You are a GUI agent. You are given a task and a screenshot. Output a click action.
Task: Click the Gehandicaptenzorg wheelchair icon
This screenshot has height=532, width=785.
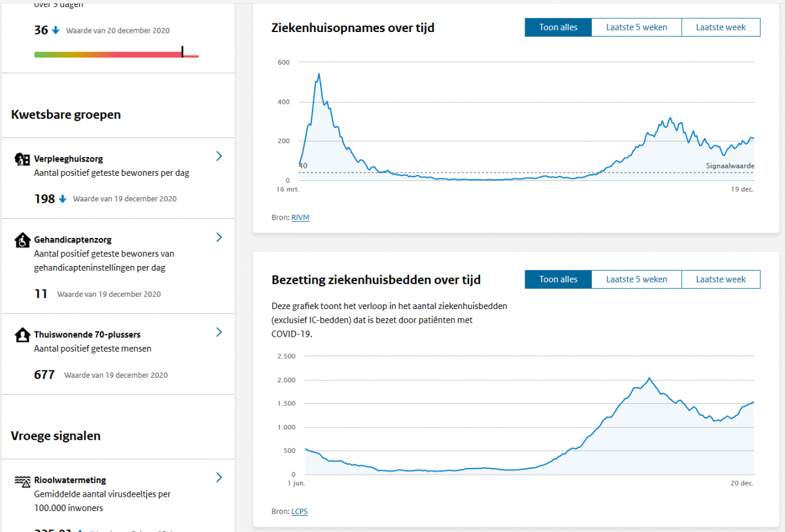pos(22,241)
